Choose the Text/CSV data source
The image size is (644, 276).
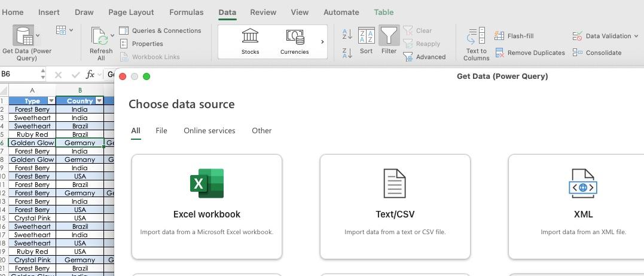pos(395,207)
